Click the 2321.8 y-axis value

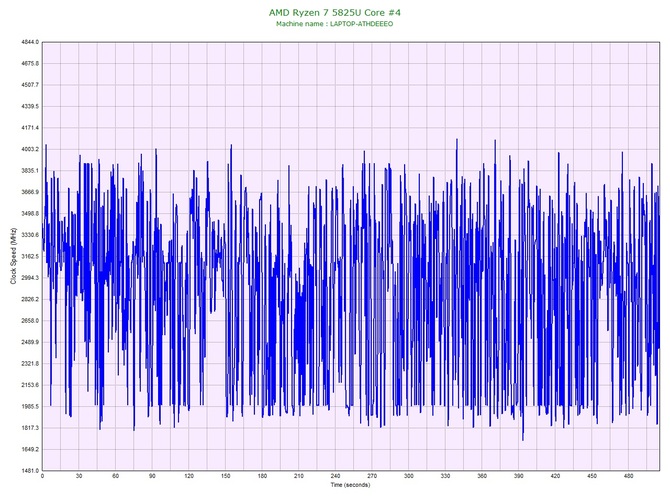click(30, 364)
